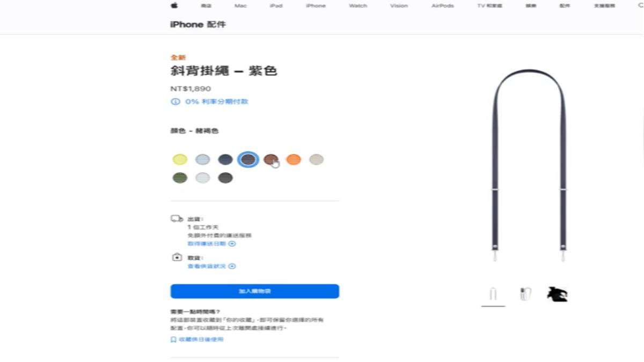Select the brown color swatch
644x362 pixels.
(271, 159)
